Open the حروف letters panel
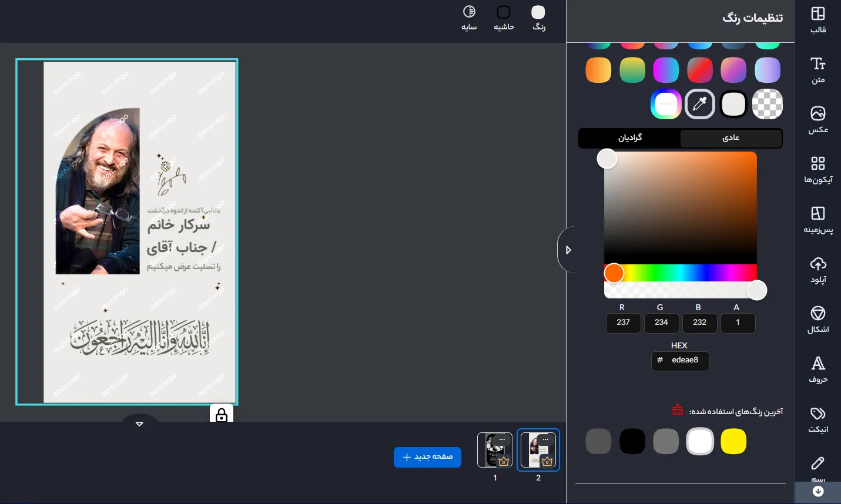 pos(818,369)
